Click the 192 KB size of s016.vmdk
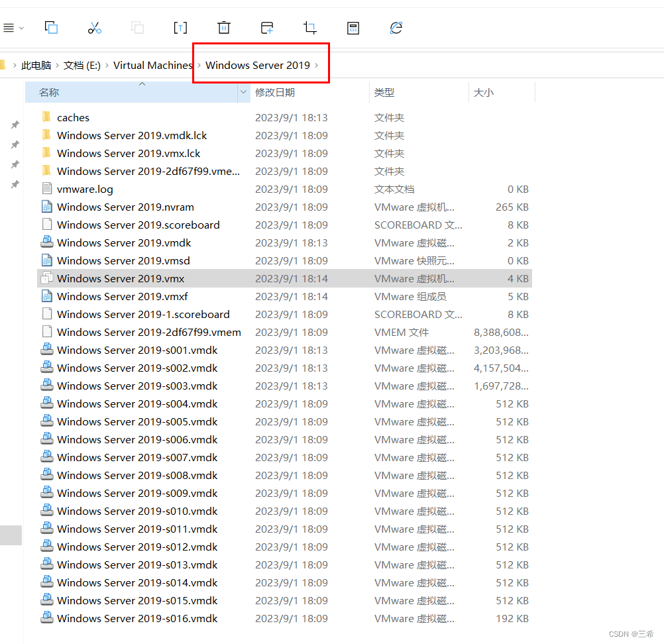 coord(512,618)
